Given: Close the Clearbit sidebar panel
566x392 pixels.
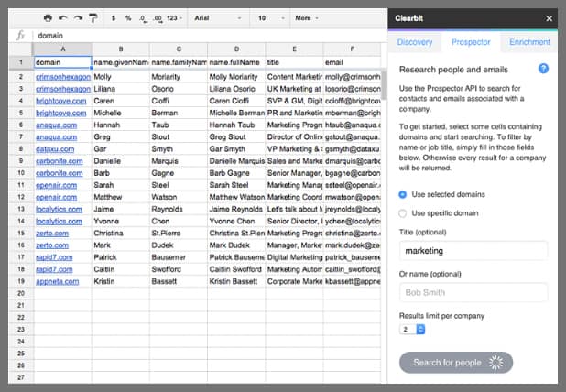Looking at the screenshot, I should tap(550, 17).
